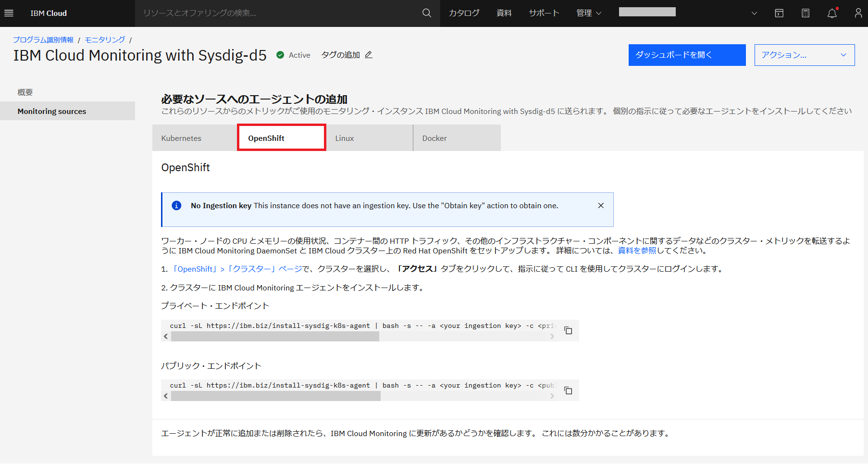This screenshot has height=464, width=868.
Task: Open the プログラム識別情報 breadcrumb link
Action: point(43,40)
